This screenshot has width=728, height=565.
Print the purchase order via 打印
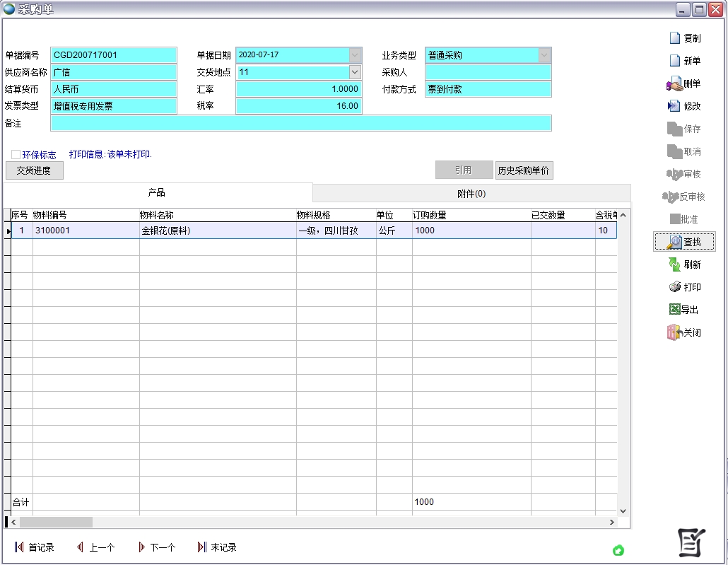point(684,287)
